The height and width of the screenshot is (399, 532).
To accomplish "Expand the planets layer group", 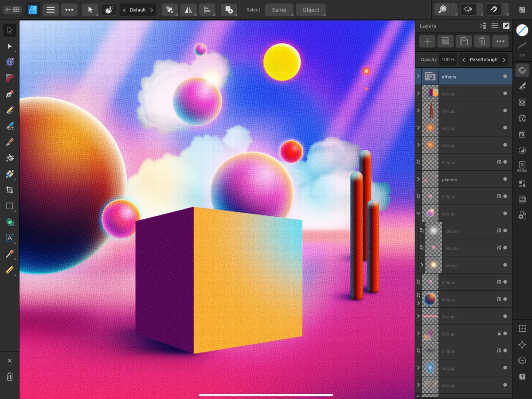I will (418, 180).
